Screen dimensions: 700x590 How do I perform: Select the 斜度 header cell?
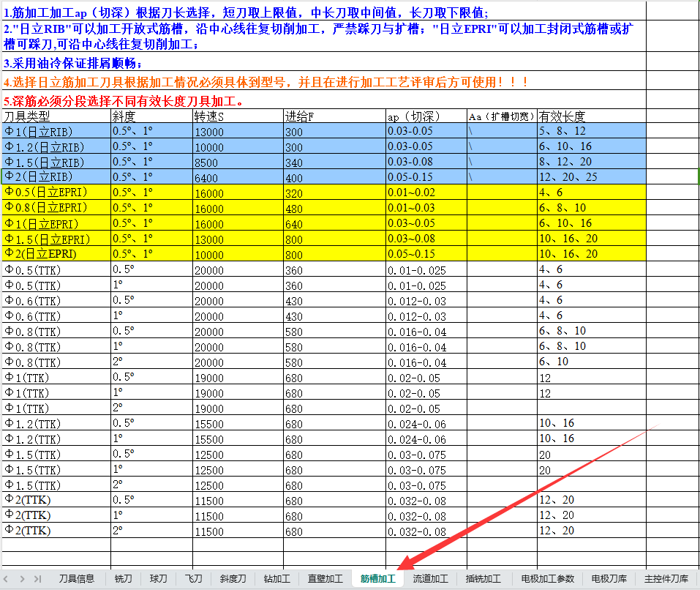tap(152, 116)
